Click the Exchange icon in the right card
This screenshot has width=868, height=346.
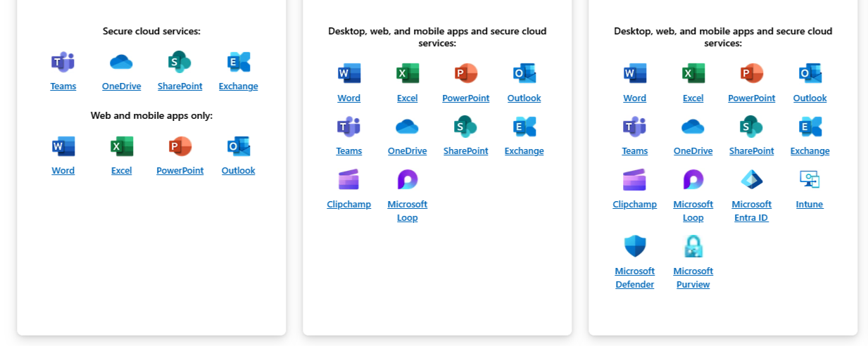810,127
